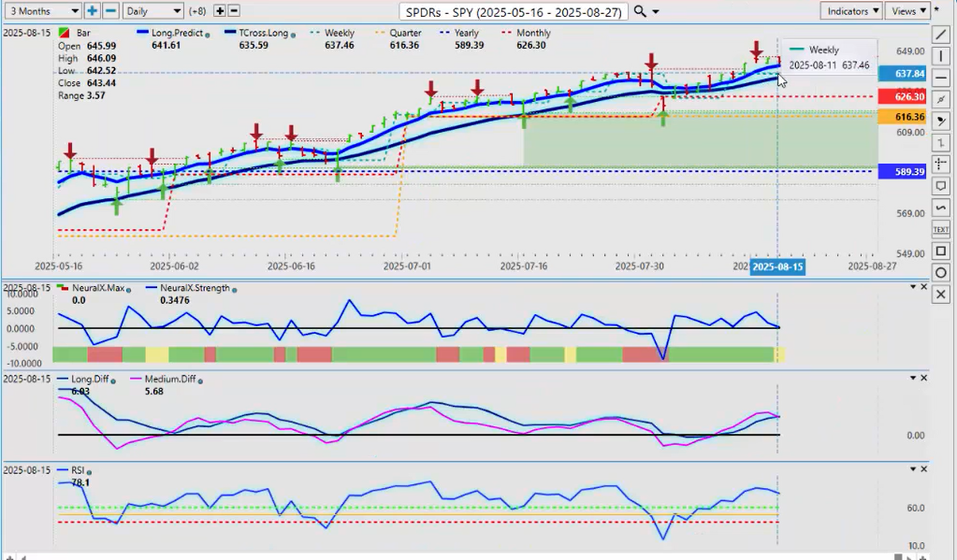957x560 pixels.
Task: Expand the RSI panel options arrow
Action: pos(913,469)
